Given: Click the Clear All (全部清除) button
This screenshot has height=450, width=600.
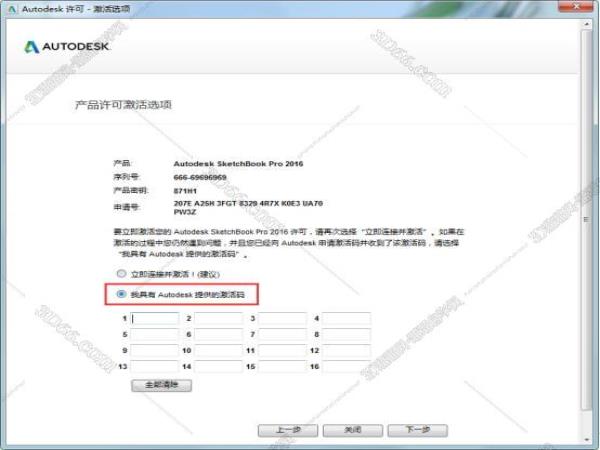Looking at the screenshot, I should coord(161,385).
